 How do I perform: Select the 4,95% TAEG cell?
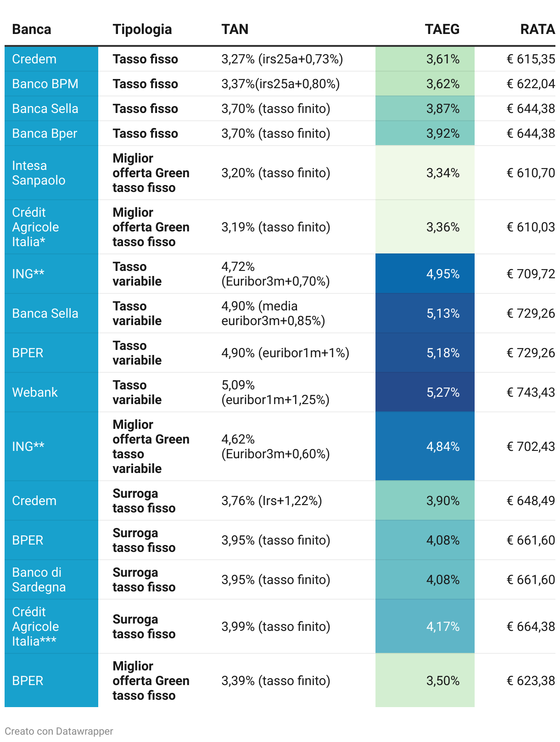(x=425, y=274)
